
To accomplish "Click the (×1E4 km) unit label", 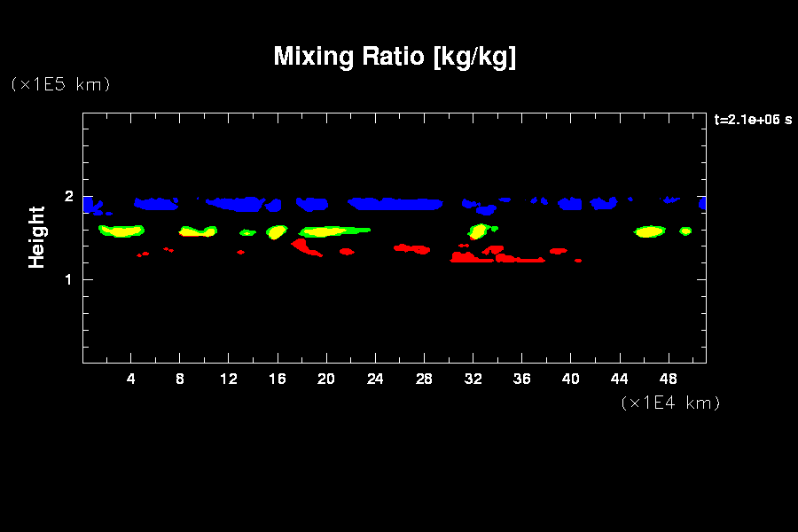I will coord(670,403).
